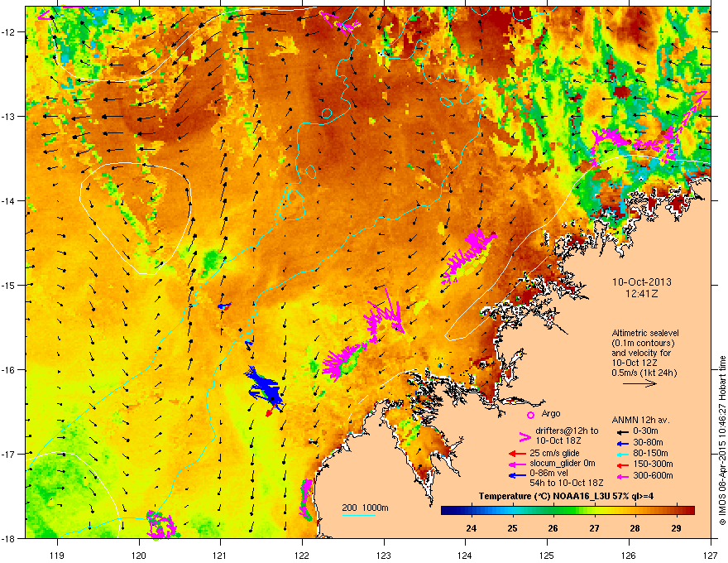Click the latitude axis label '-18'
Image resolution: width=728 pixels, height=563 pixels.
[8, 538]
